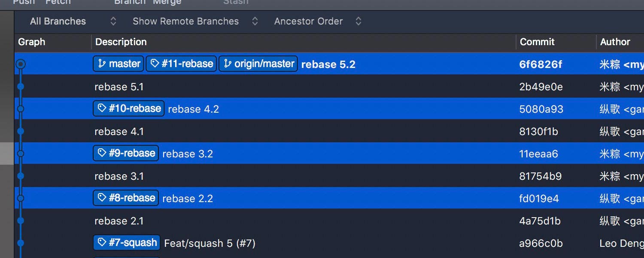Open the All Branches dropdown
Screen dimensions: 644x258
pos(73,21)
